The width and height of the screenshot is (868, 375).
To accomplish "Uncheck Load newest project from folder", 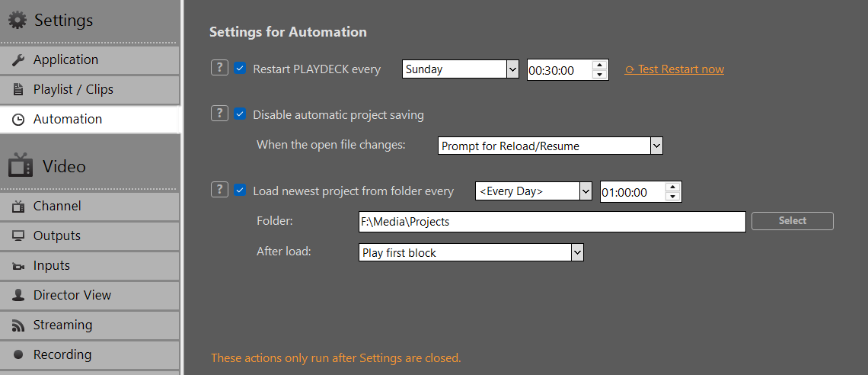I will 240,190.
